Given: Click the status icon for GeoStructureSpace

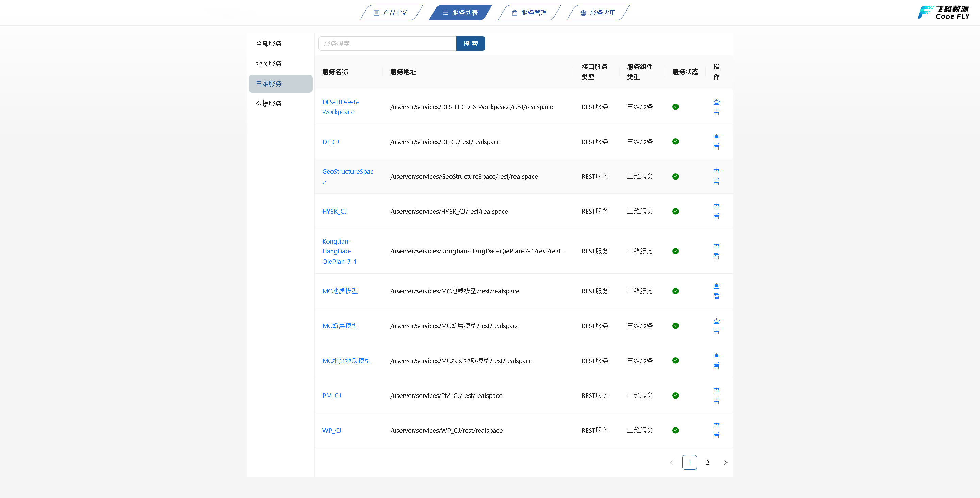Looking at the screenshot, I should click(675, 176).
